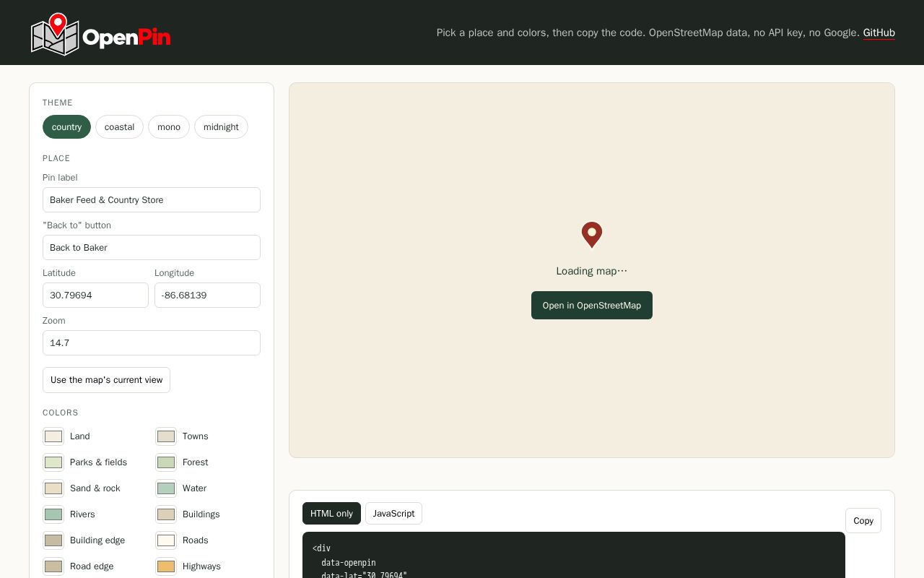Change the Sand & rock color
The image size is (924, 578).
point(53,488)
